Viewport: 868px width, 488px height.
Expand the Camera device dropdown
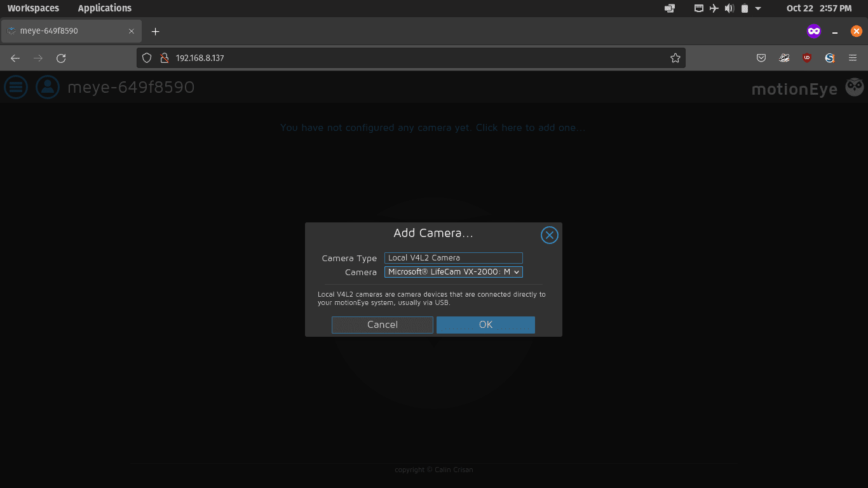click(x=454, y=272)
